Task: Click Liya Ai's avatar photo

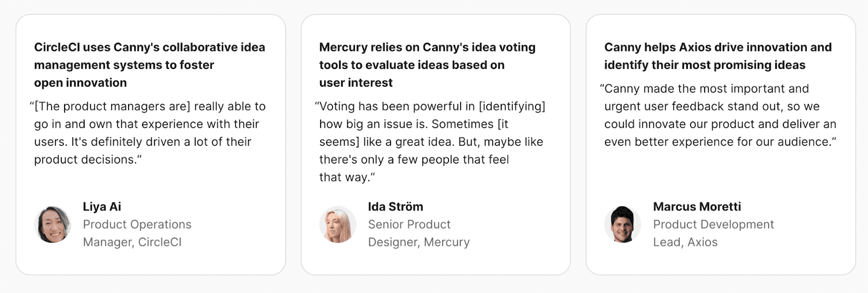Action: tap(53, 224)
